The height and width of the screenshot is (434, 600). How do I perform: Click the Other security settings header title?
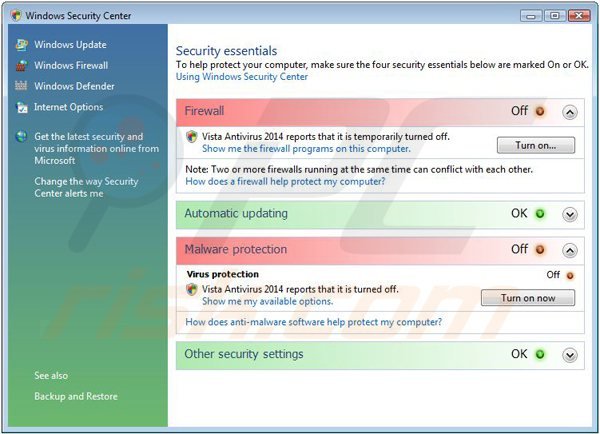pos(244,354)
